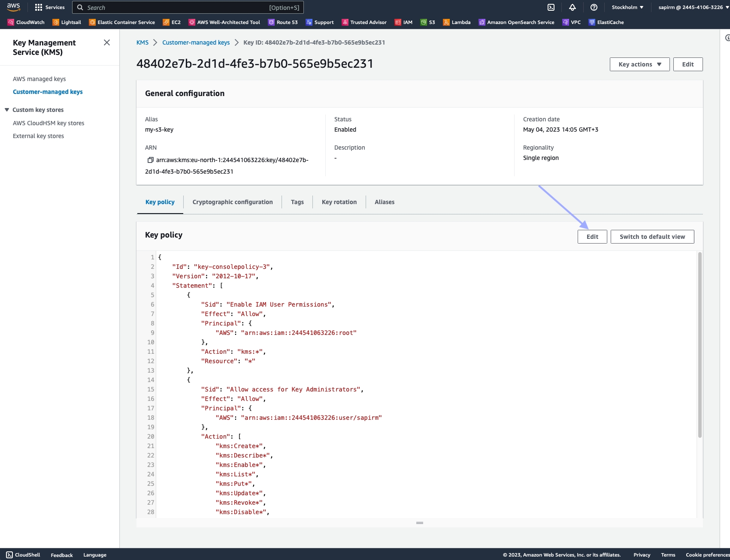Image resolution: width=730 pixels, height=560 pixels.
Task: Switch to the Cryptographic configuration tab
Action: (233, 202)
